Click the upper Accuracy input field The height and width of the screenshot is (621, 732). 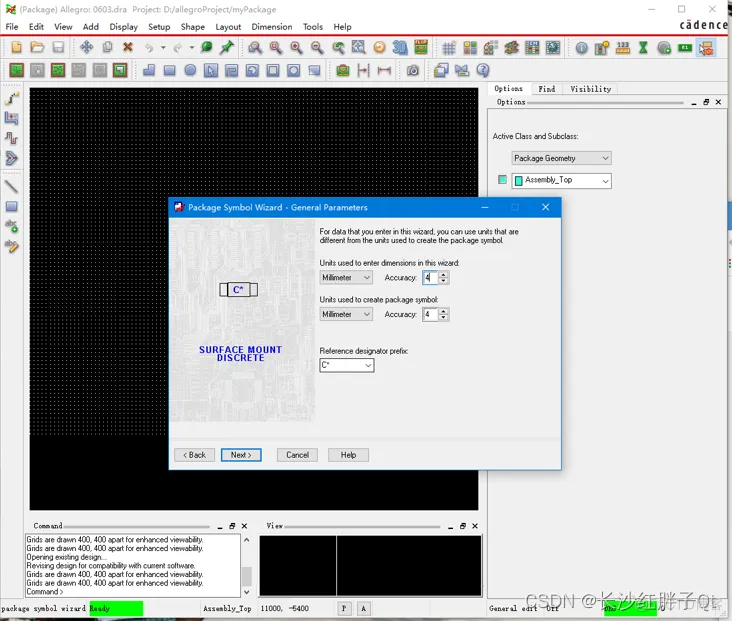click(x=430, y=278)
